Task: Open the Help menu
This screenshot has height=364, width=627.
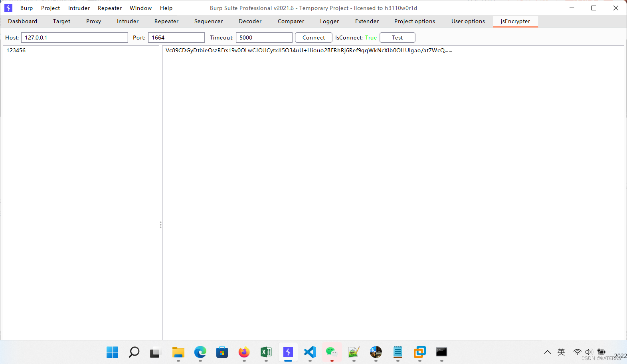Action: pyautogui.click(x=166, y=8)
